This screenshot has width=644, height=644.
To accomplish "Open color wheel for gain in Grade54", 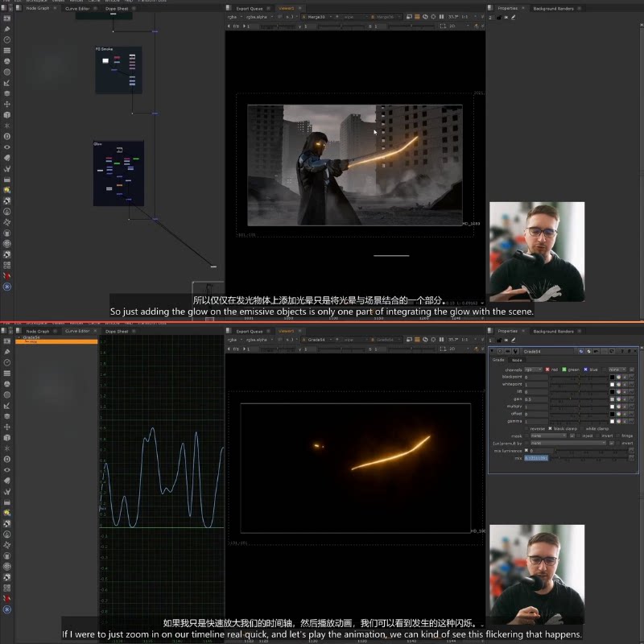I will tap(618, 398).
